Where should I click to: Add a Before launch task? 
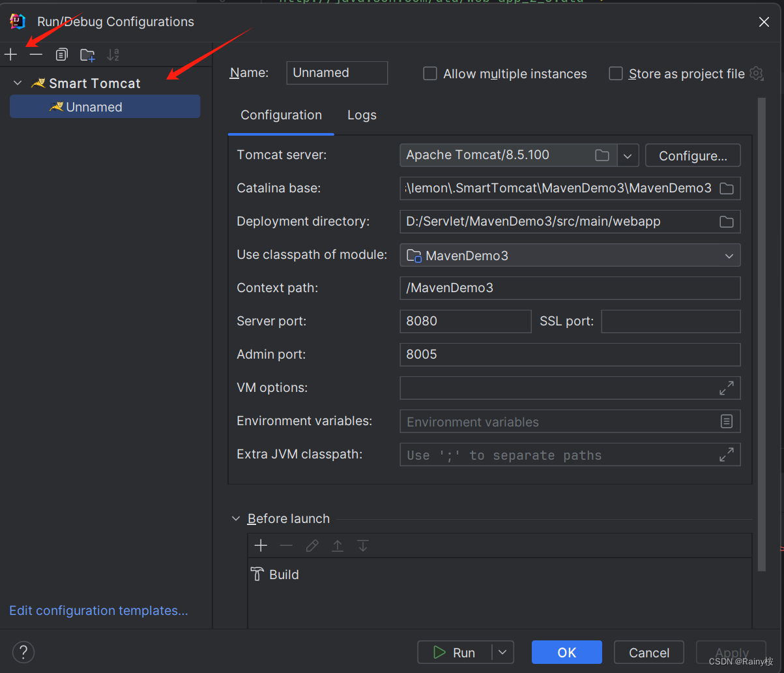click(261, 546)
